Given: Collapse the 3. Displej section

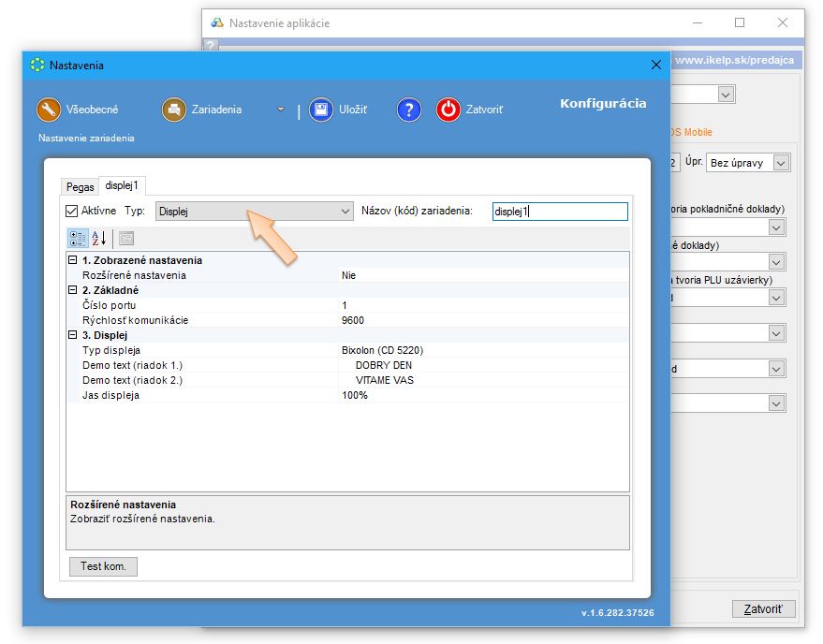Looking at the screenshot, I should 73,335.
